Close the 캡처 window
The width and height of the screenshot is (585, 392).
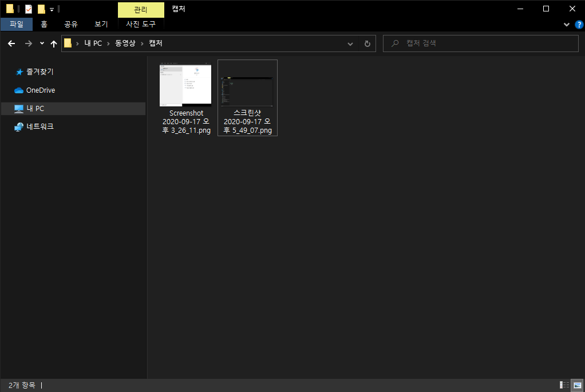572,9
